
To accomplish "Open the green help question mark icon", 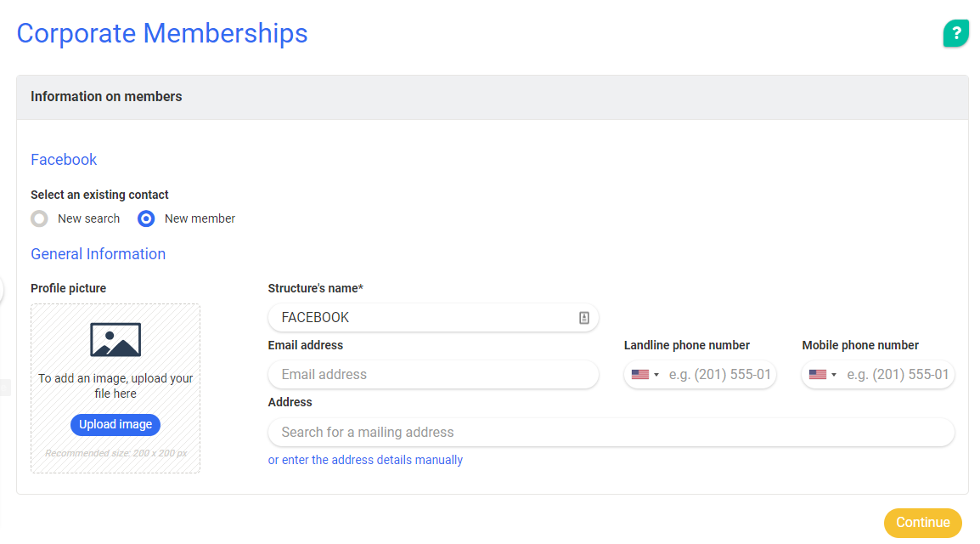I will pos(955,33).
